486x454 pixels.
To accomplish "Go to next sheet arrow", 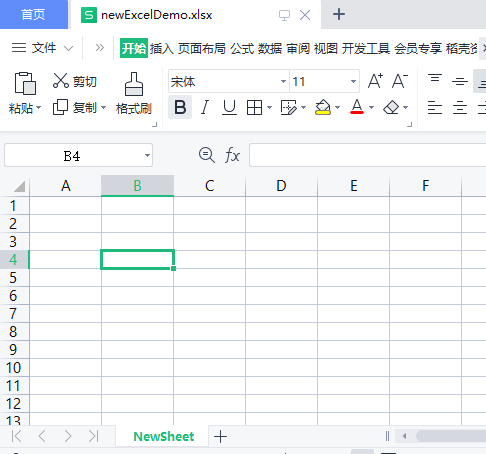I will (68, 436).
